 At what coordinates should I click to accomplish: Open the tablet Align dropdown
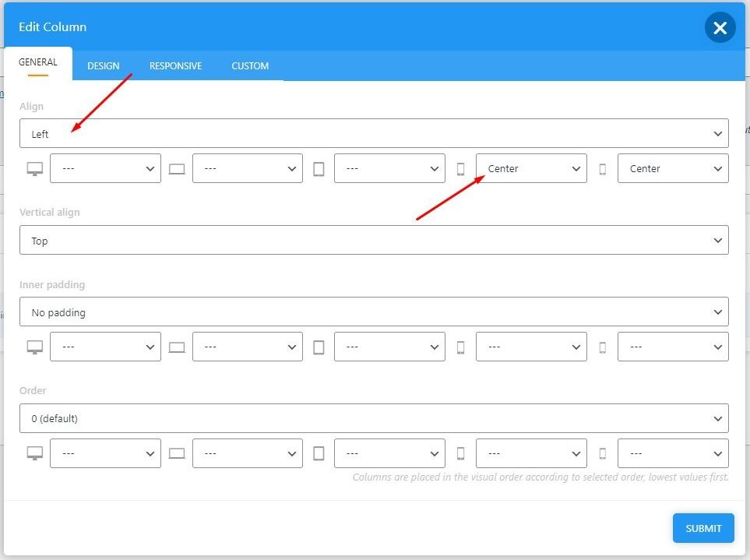click(x=389, y=168)
